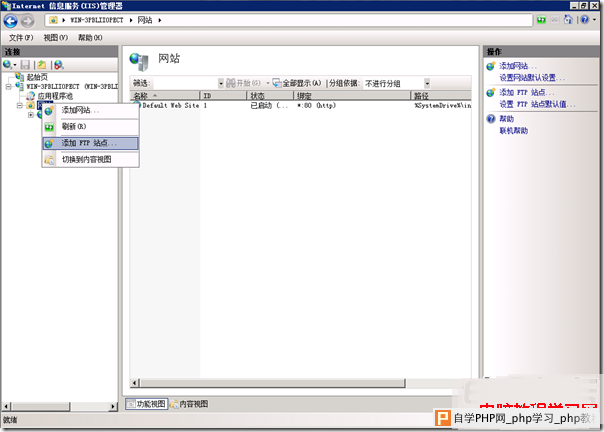Select the 起始页 tree item
The height and width of the screenshot is (432, 604).
(39, 77)
